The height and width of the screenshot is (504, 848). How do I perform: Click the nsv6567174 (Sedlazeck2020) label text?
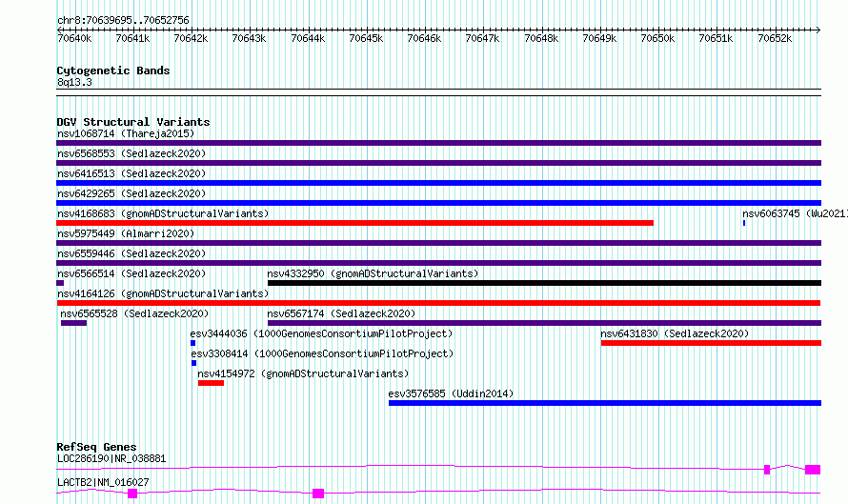[341, 313]
